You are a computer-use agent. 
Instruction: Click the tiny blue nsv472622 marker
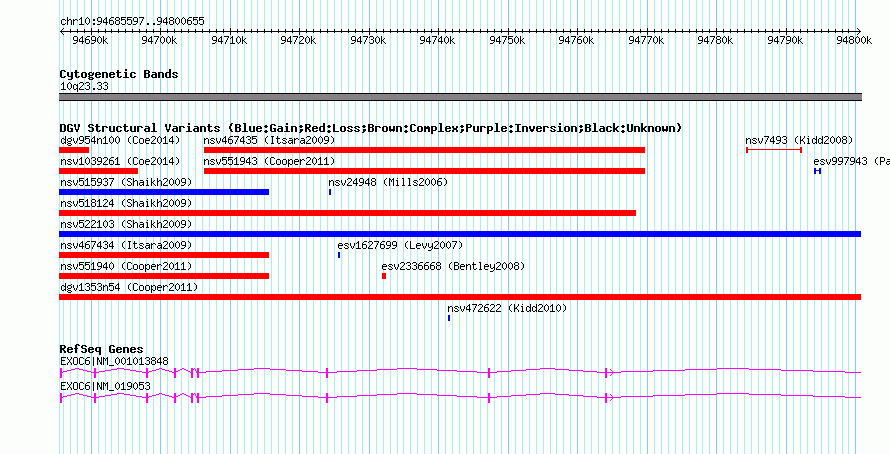pyautogui.click(x=449, y=318)
